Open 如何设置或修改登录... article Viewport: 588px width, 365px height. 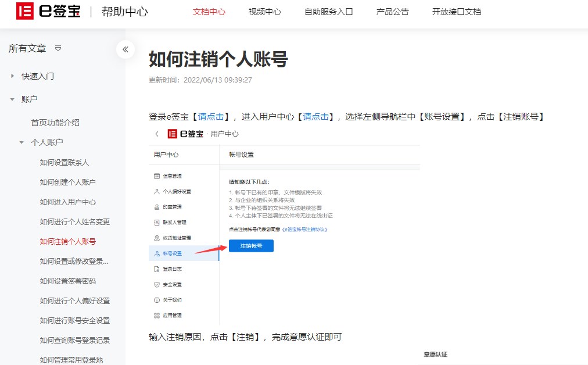click(74, 262)
